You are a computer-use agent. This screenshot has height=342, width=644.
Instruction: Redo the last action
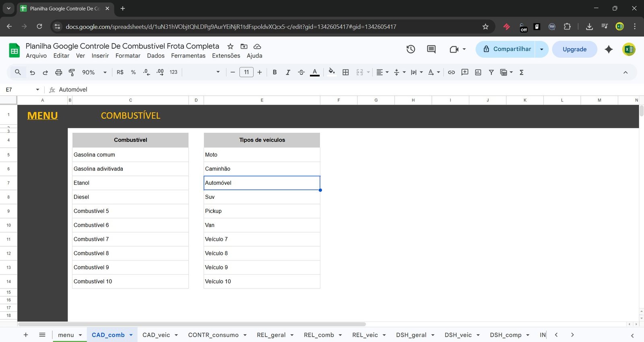[45, 72]
